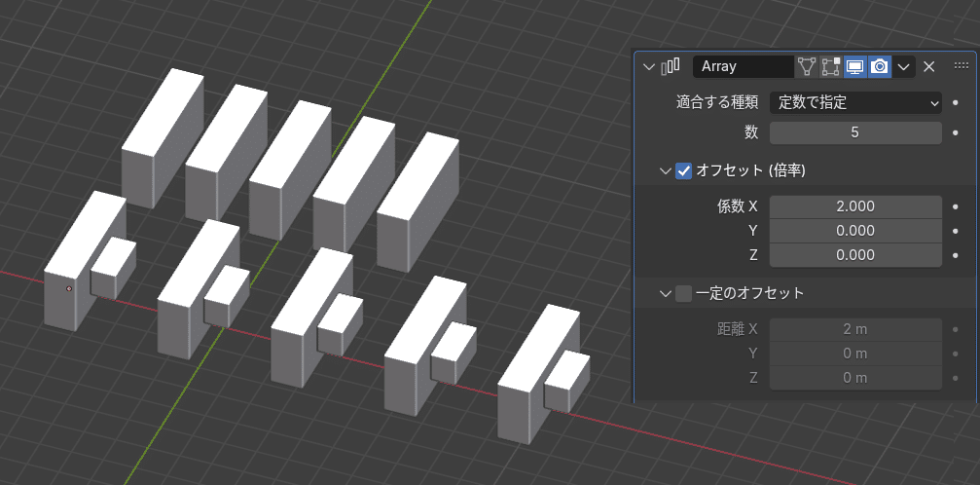Click the 係数 Y field showing 0.000

tap(855, 231)
